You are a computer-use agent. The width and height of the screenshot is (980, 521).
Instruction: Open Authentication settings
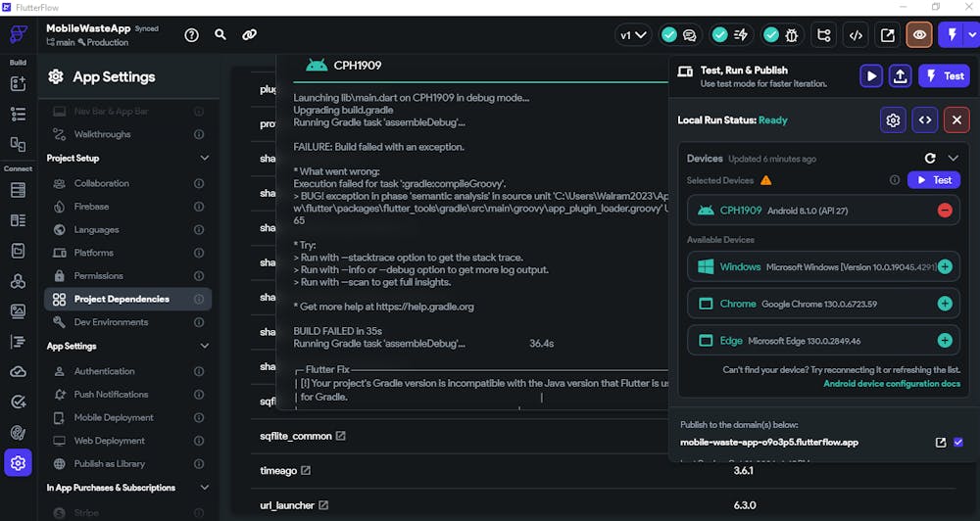click(127, 371)
